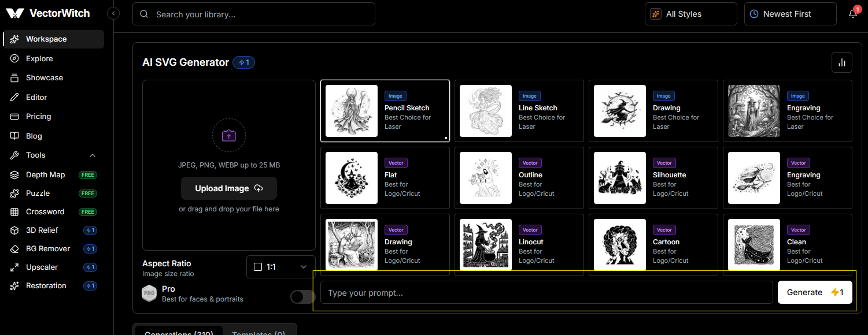This screenshot has width=868, height=335.
Task: Open the notifications bell
Action: point(853,14)
